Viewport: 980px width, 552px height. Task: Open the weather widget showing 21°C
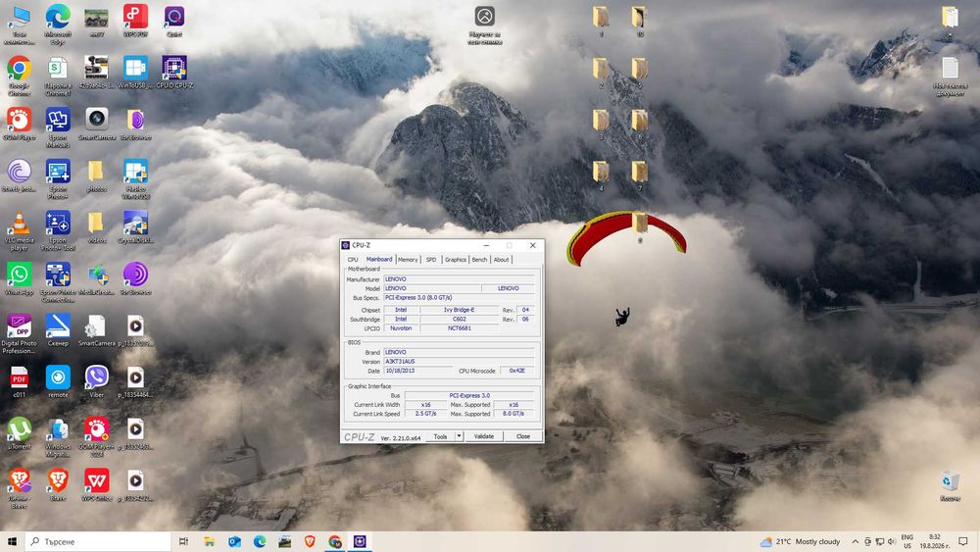click(x=800, y=541)
